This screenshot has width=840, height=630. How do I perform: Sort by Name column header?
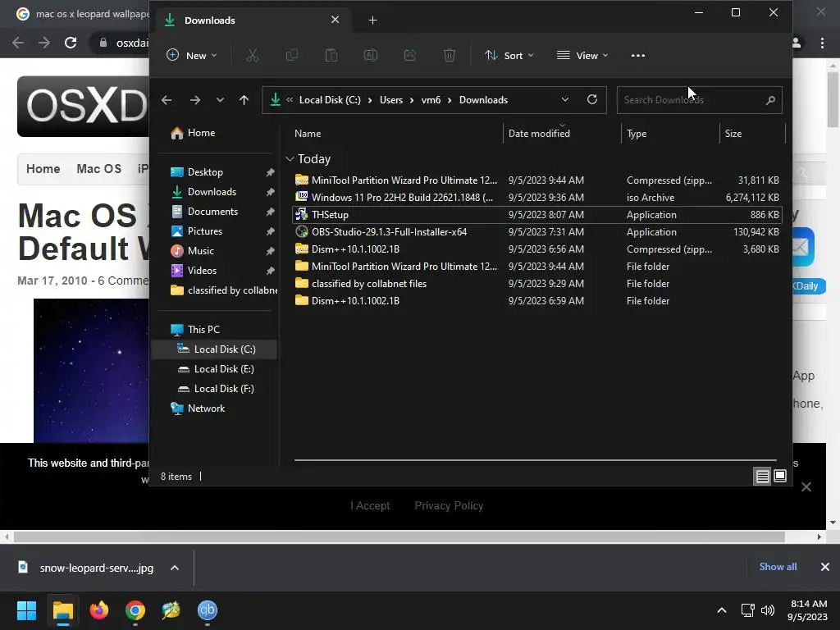click(308, 134)
